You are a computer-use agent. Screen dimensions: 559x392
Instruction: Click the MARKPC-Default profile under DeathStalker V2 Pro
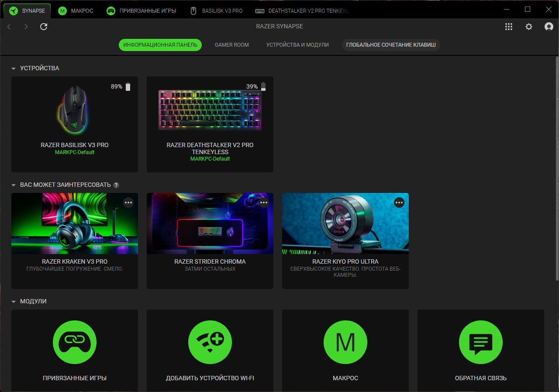(x=210, y=159)
